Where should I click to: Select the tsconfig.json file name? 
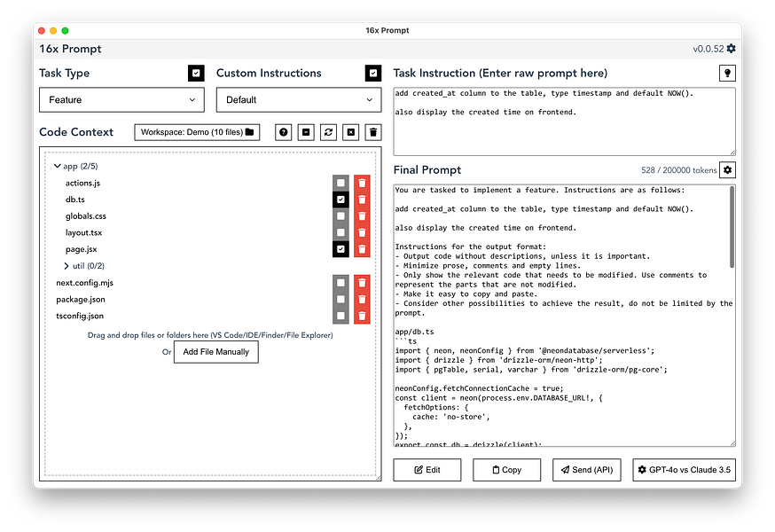pos(80,316)
